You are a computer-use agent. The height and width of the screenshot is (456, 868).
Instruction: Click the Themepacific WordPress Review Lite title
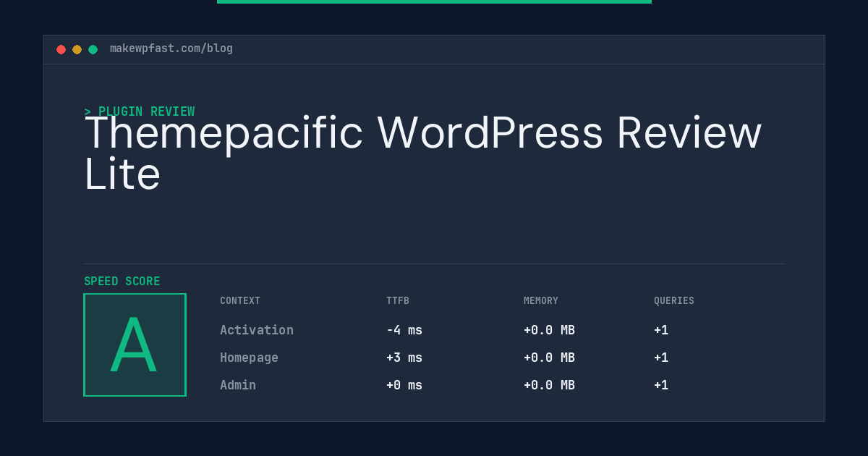(423, 153)
